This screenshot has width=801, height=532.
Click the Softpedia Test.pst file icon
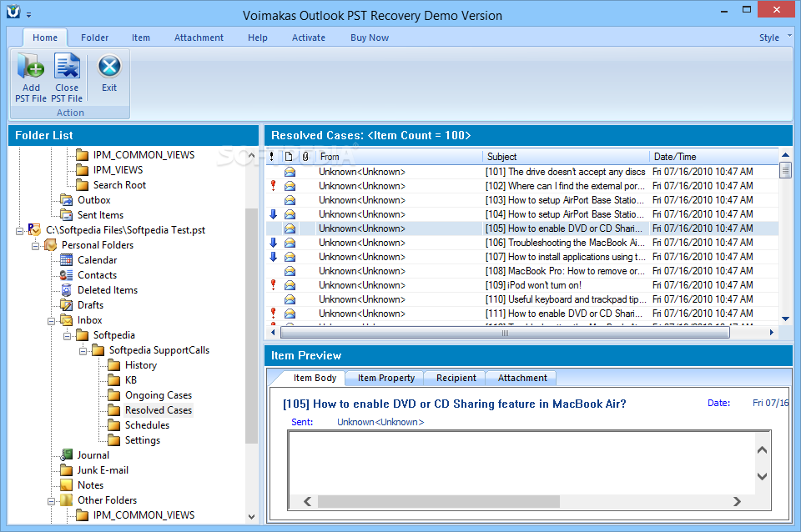pos(34,230)
